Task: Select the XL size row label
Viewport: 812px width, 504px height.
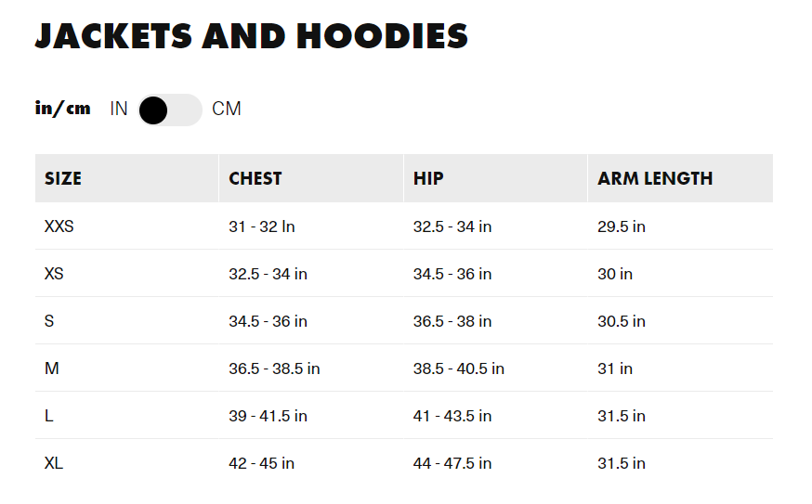Action: pos(54,463)
